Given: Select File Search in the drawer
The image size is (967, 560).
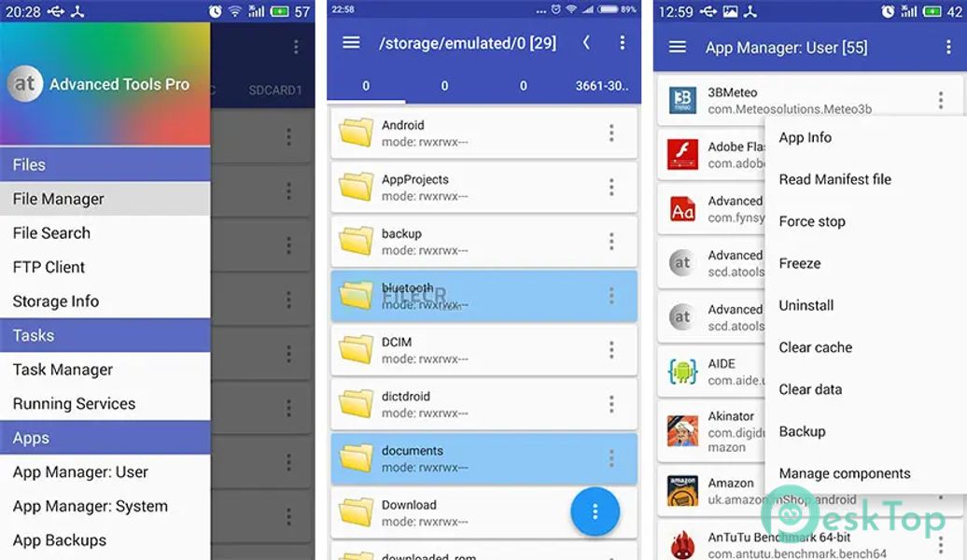Looking at the screenshot, I should [52, 233].
